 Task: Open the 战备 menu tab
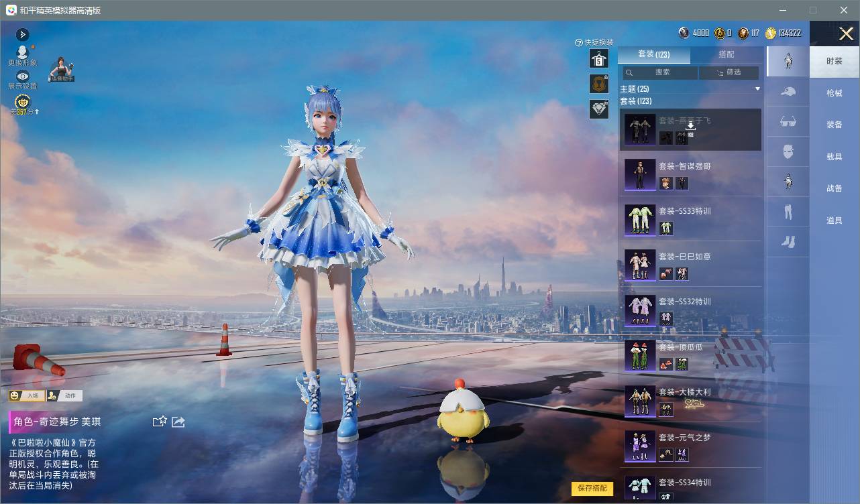835,188
